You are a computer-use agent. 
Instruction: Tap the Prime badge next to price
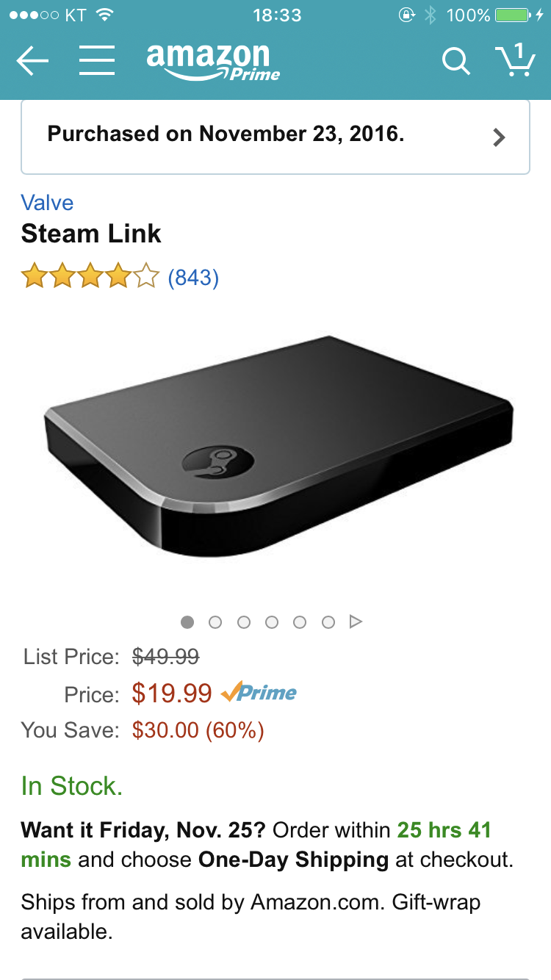pos(259,692)
